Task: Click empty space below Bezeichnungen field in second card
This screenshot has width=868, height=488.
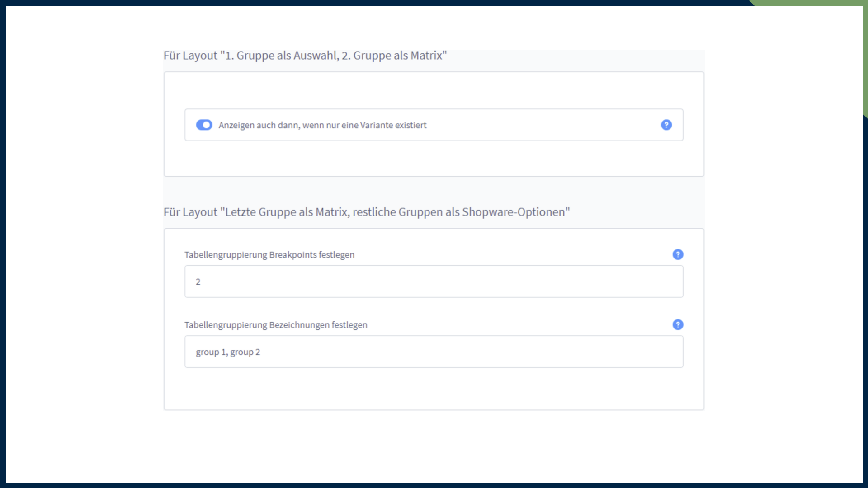Action: click(433, 389)
